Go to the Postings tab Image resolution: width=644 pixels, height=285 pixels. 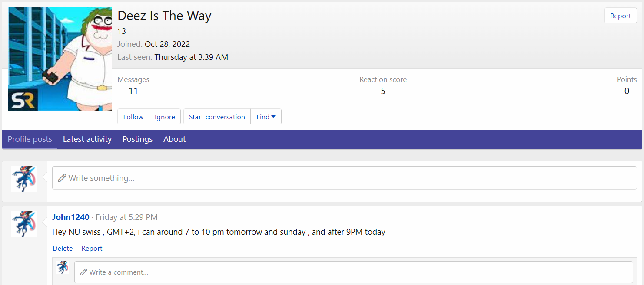pyautogui.click(x=137, y=139)
